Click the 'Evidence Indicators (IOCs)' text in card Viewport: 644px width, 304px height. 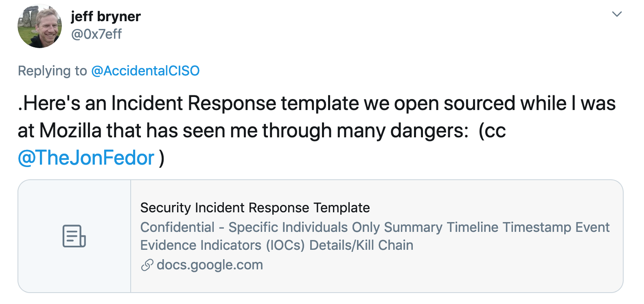click(223, 245)
